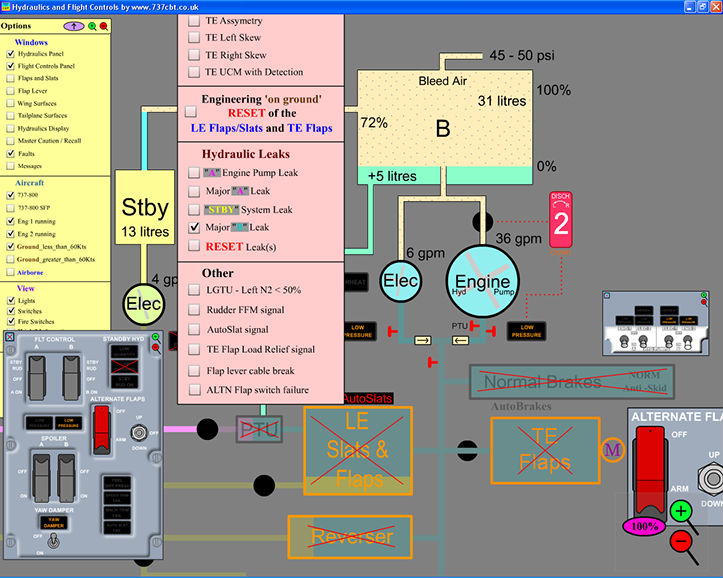Image resolution: width=723 pixels, height=578 pixels.
Task: Flip the FLT CONTROL A switch
Action: (x=39, y=378)
